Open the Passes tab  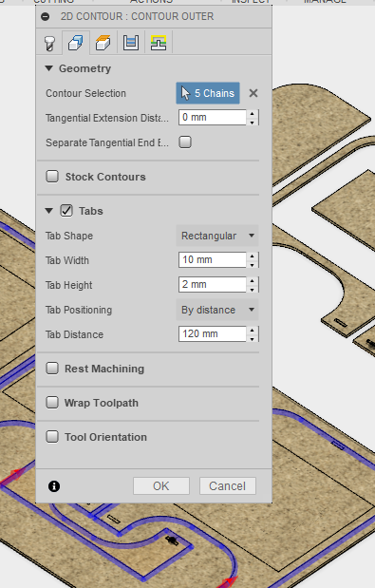pyautogui.click(x=131, y=43)
